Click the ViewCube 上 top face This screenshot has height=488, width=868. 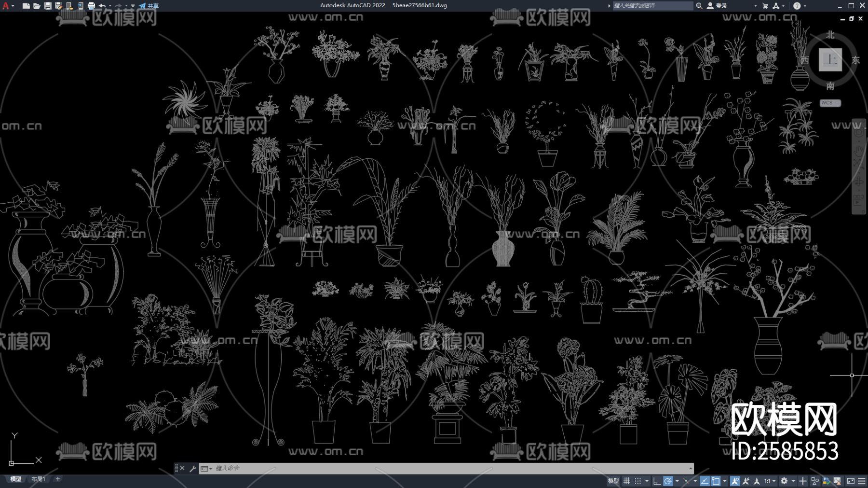830,60
